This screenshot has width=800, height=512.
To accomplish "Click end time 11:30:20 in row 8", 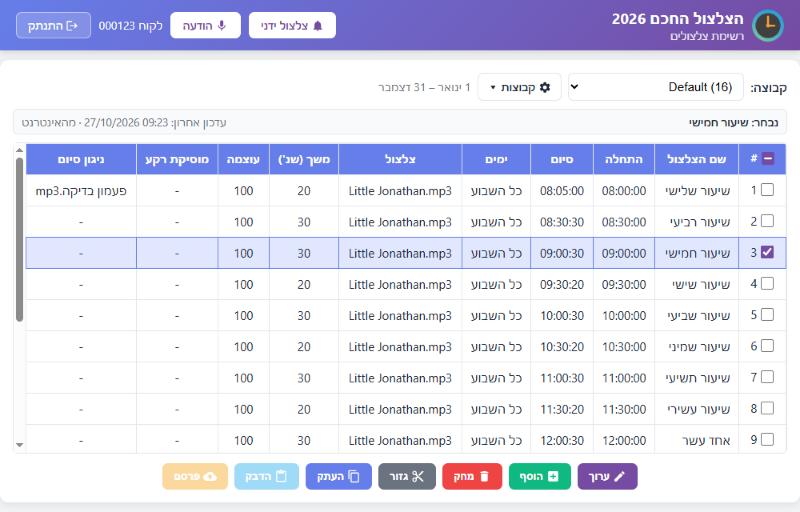I will (562, 409).
